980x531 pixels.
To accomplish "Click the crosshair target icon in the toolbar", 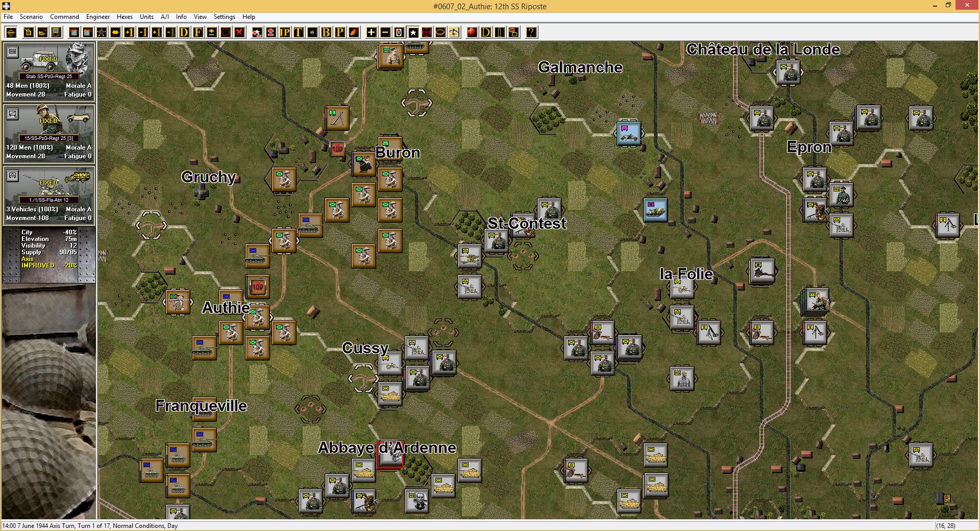I will click(x=11, y=33).
